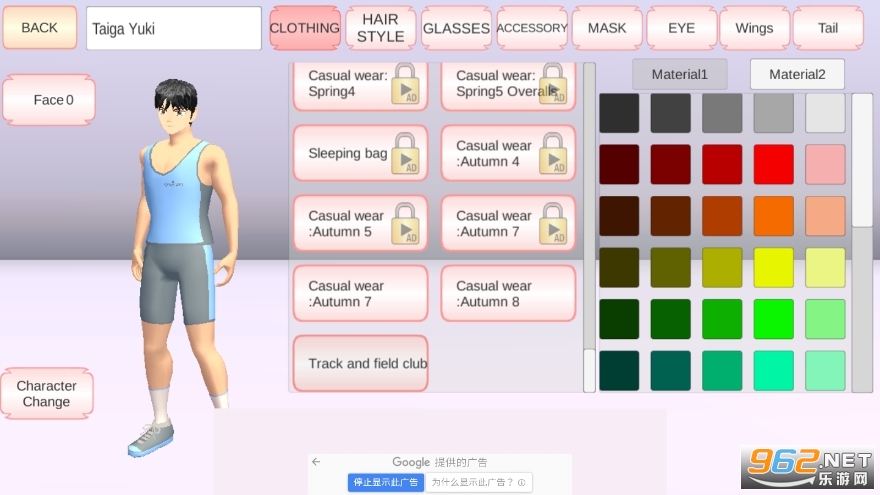Click the clothing list scrollbar thumb
This screenshot has width=880, height=495.
pyautogui.click(x=589, y=370)
